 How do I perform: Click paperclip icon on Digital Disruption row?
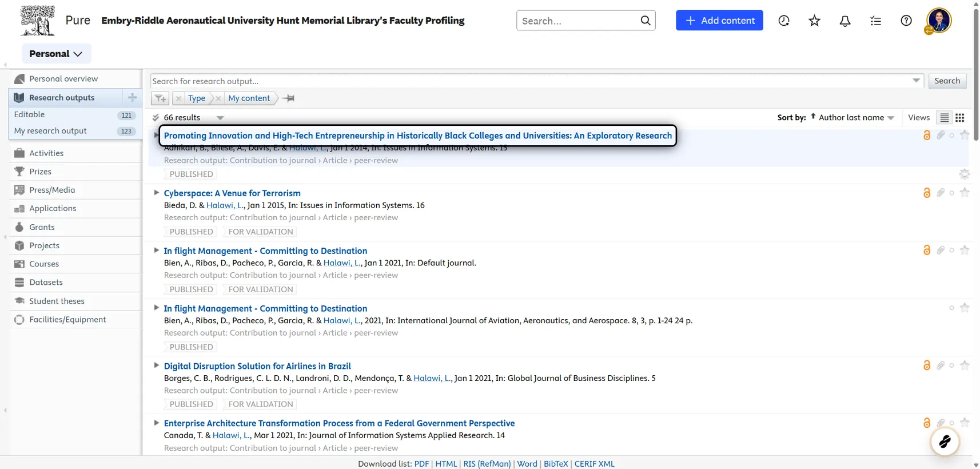(941, 365)
